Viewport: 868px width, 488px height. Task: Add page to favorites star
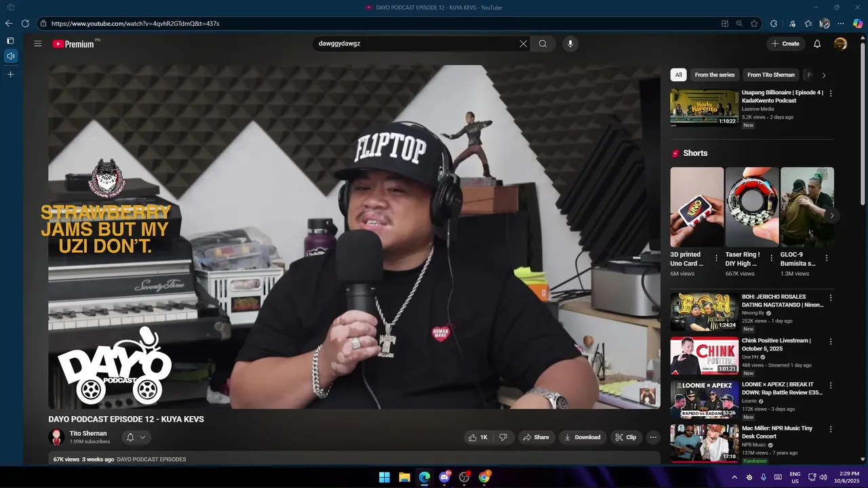click(x=754, y=23)
